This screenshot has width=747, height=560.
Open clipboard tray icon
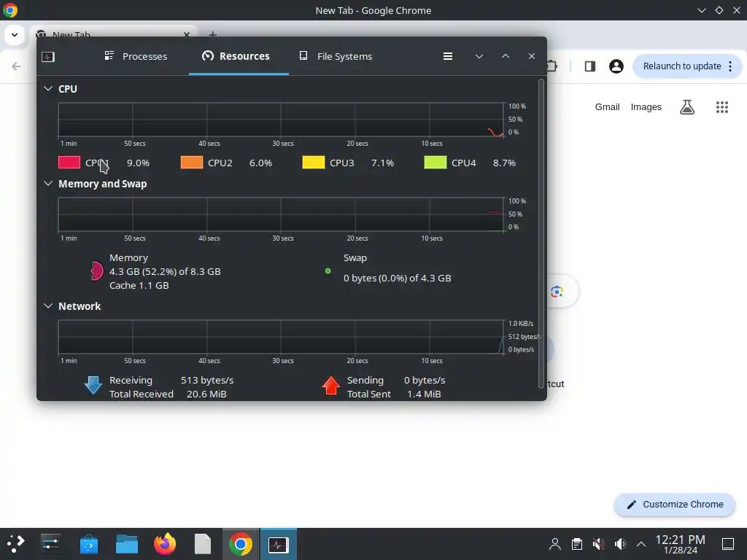tap(577, 544)
